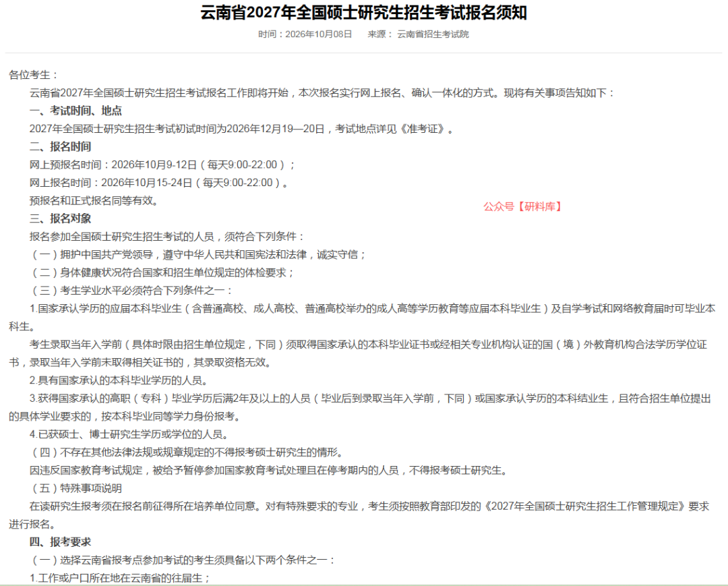Click the intro sentence starting "云南省2027年全国硕士研究生招生考试报名工作即将开始"
The width and height of the screenshot is (728, 586).
point(323,93)
